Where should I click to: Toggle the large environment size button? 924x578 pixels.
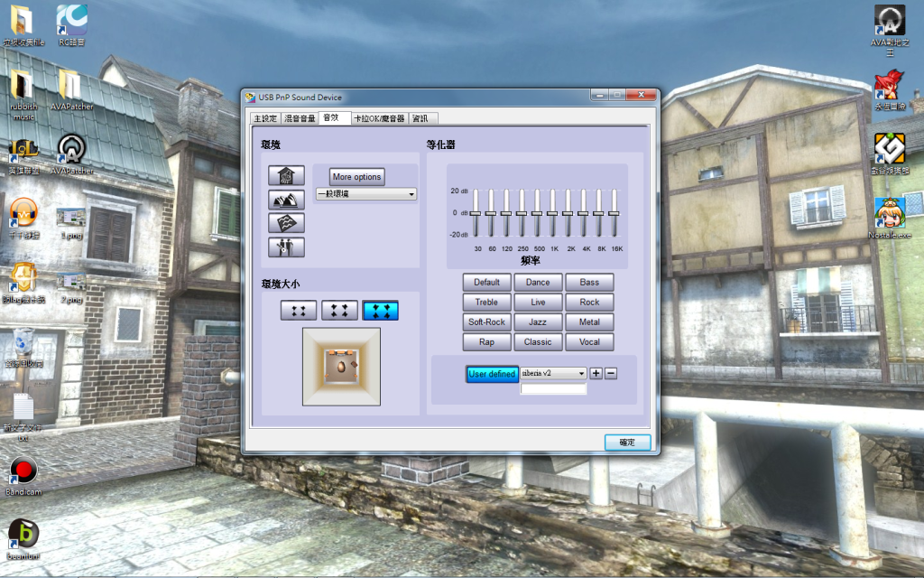(x=380, y=311)
